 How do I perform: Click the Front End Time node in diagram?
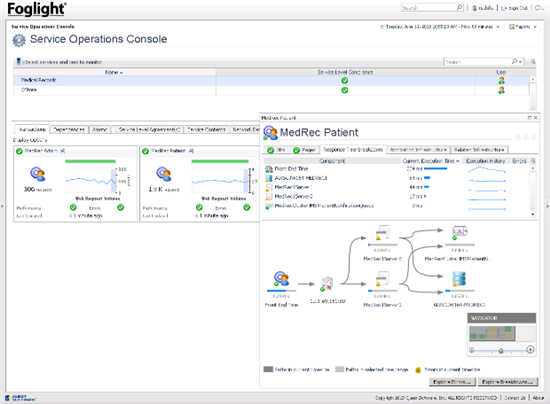point(281,279)
